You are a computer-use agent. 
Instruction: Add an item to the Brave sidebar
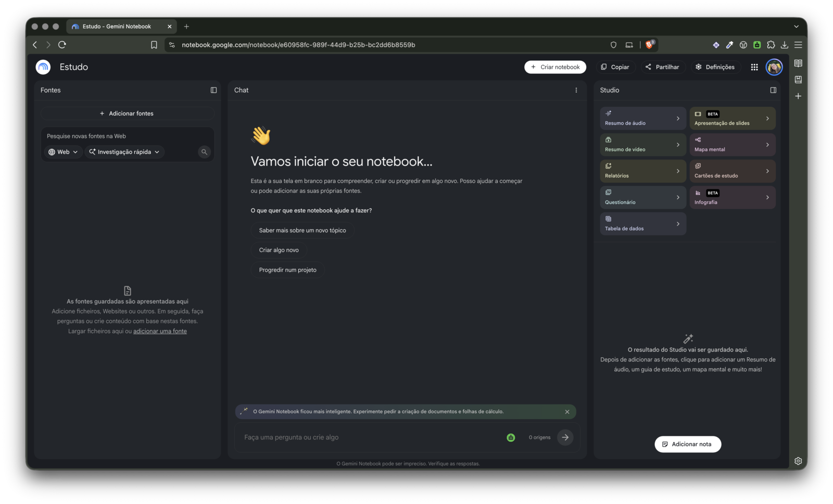798,96
